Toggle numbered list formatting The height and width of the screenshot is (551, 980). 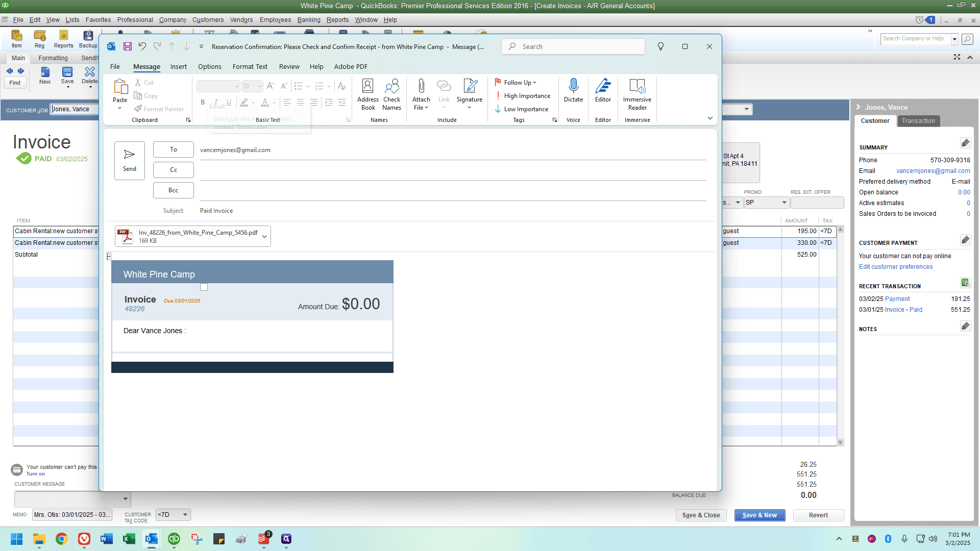pyautogui.click(x=320, y=86)
